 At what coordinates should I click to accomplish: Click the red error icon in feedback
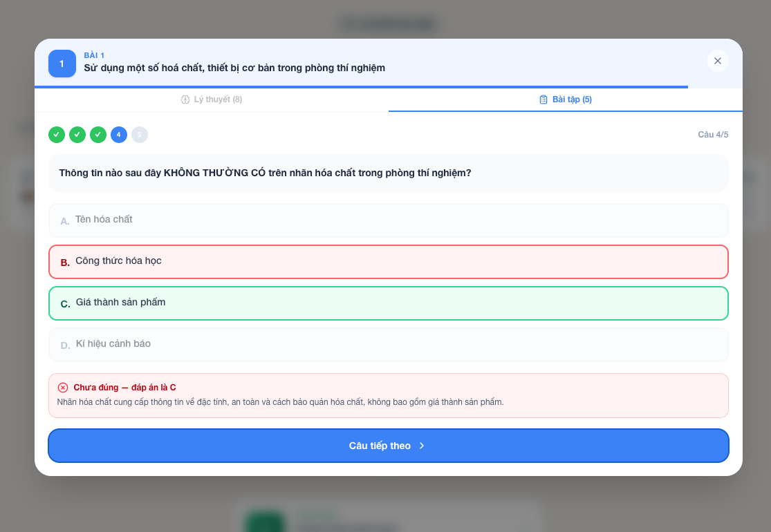63,388
